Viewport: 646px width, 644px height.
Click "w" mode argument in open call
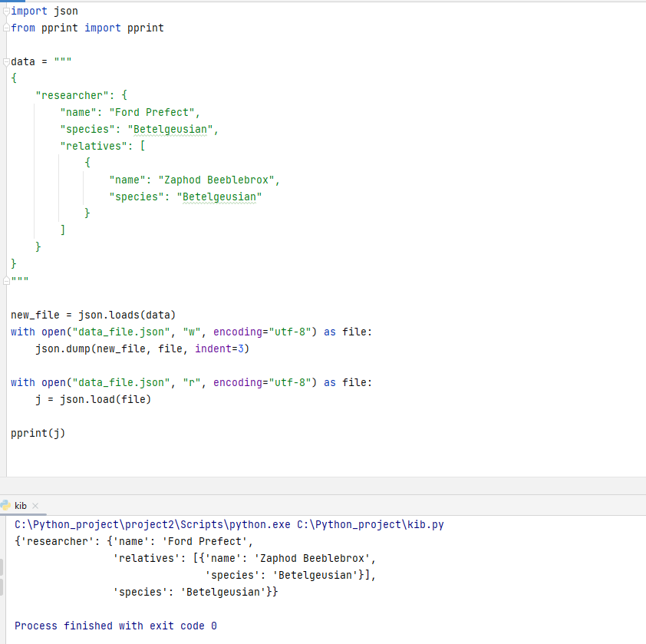pos(192,332)
